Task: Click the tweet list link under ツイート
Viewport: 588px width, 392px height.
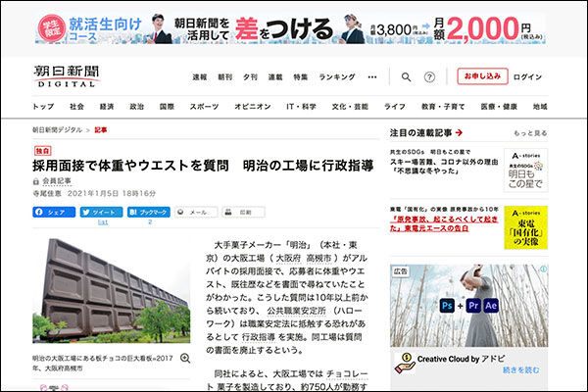Action: (x=102, y=222)
